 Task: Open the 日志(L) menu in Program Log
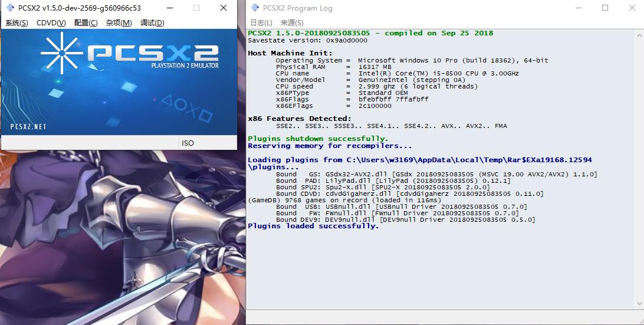[261, 23]
